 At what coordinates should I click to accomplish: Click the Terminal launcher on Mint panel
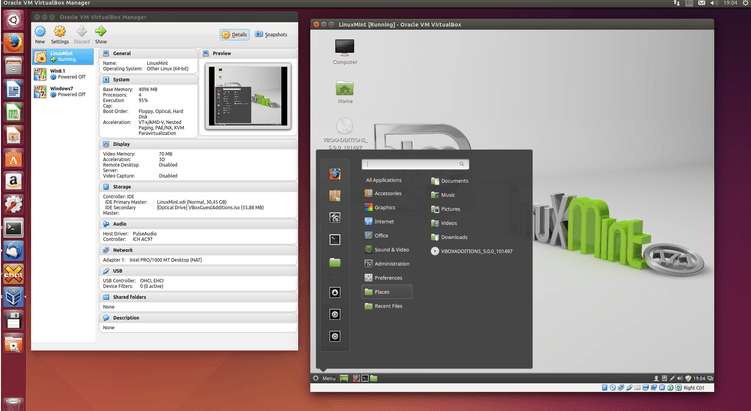click(364, 378)
